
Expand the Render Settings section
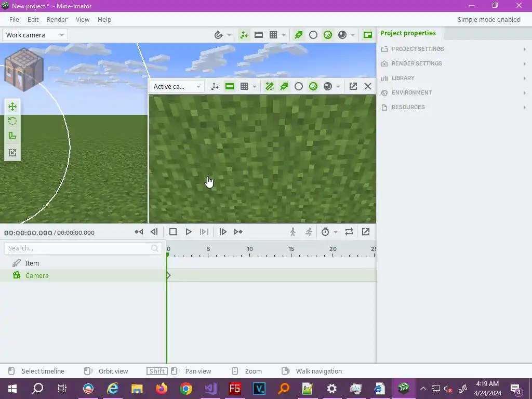click(454, 63)
